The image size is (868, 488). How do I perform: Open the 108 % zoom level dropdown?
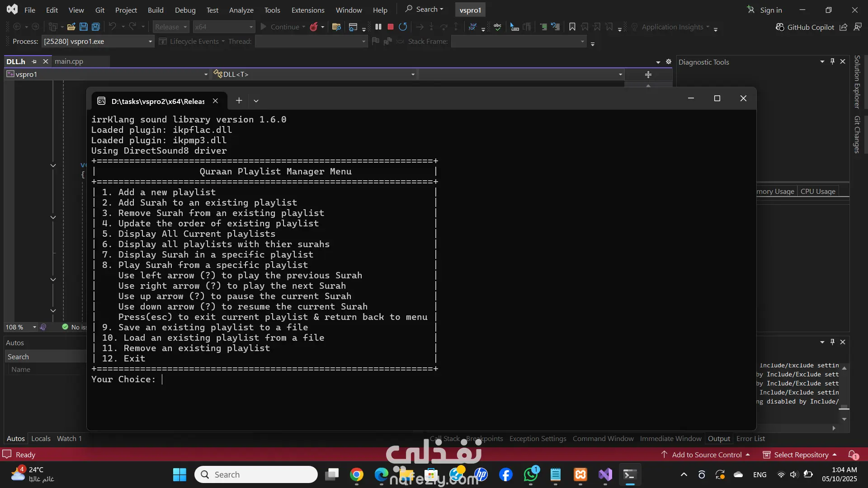click(34, 327)
